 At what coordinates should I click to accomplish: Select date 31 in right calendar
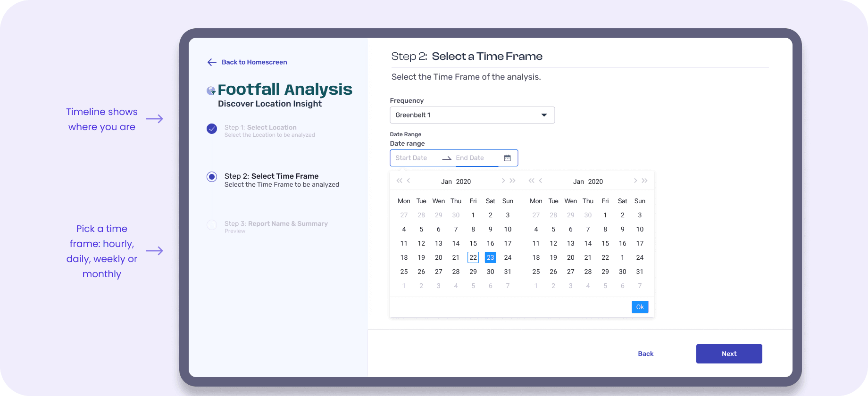pyautogui.click(x=640, y=272)
